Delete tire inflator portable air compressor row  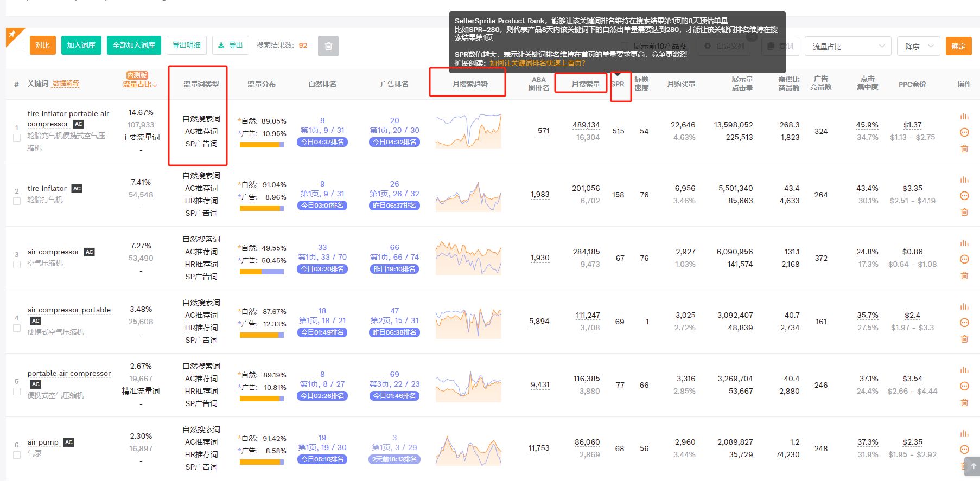(964, 149)
